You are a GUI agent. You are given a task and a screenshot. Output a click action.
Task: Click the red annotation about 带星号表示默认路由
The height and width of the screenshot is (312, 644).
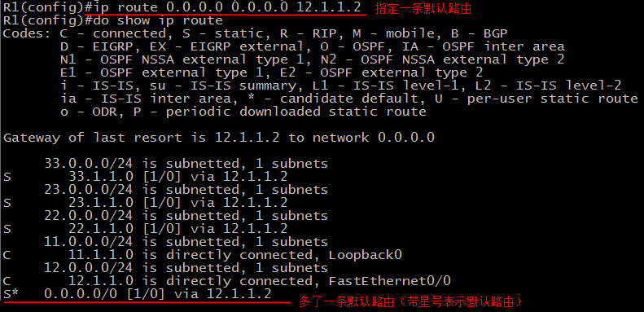click(x=410, y=302)
